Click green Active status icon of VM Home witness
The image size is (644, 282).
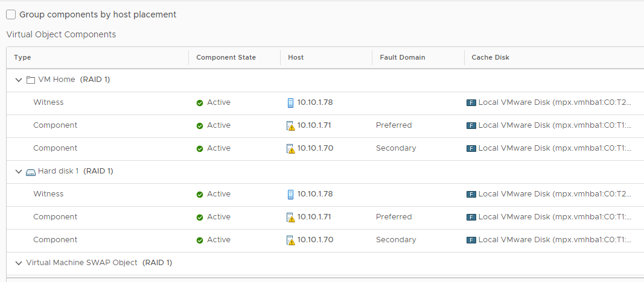(x=200, y=102)
